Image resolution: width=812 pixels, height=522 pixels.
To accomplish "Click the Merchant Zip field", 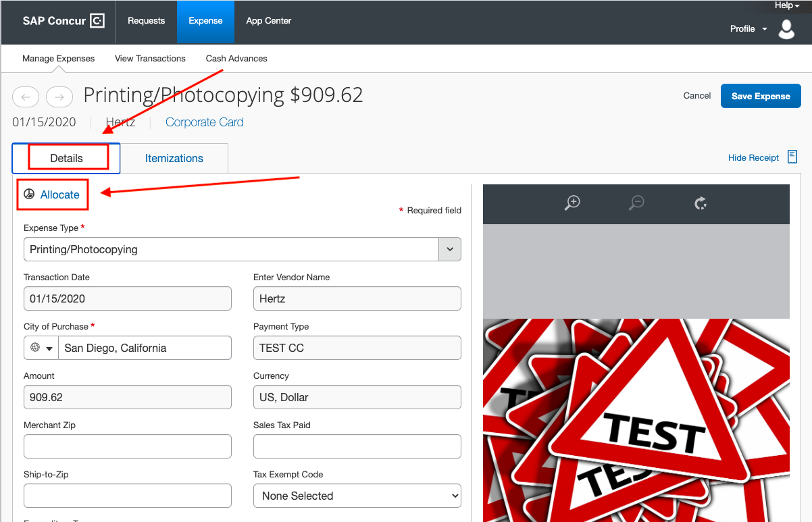I will tap(128, 446).
